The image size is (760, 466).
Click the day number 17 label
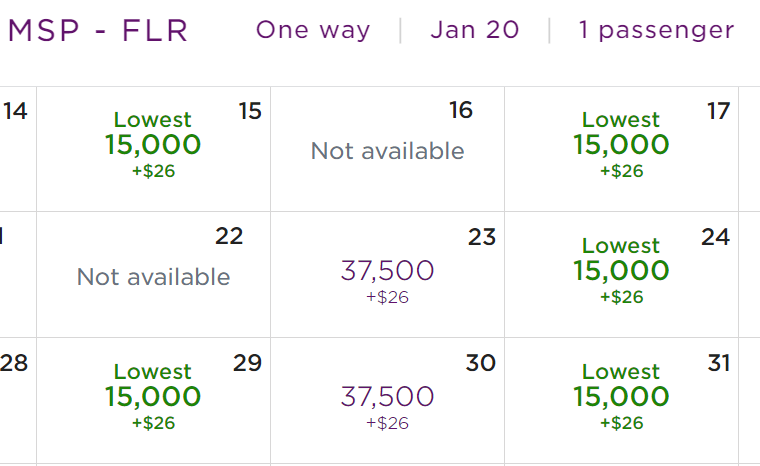click(718, 111)
